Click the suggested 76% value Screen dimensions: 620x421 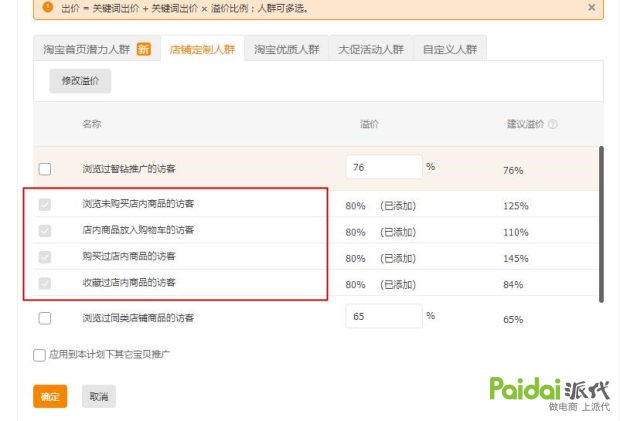[513, 170]
